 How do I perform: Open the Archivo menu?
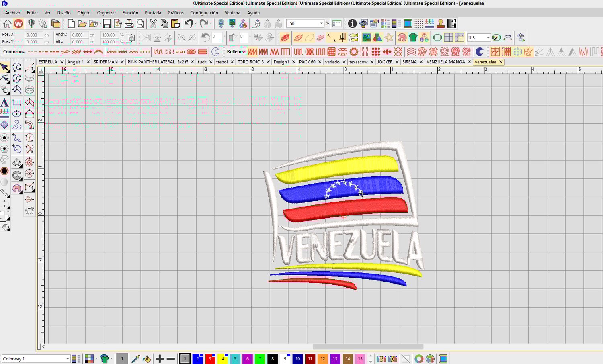(12, 13)
